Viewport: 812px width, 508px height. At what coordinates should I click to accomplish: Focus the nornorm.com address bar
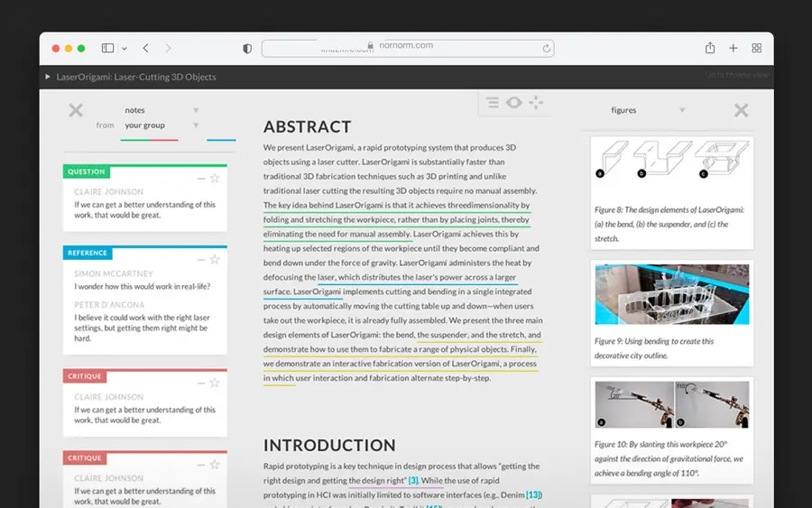pos(408,48)
